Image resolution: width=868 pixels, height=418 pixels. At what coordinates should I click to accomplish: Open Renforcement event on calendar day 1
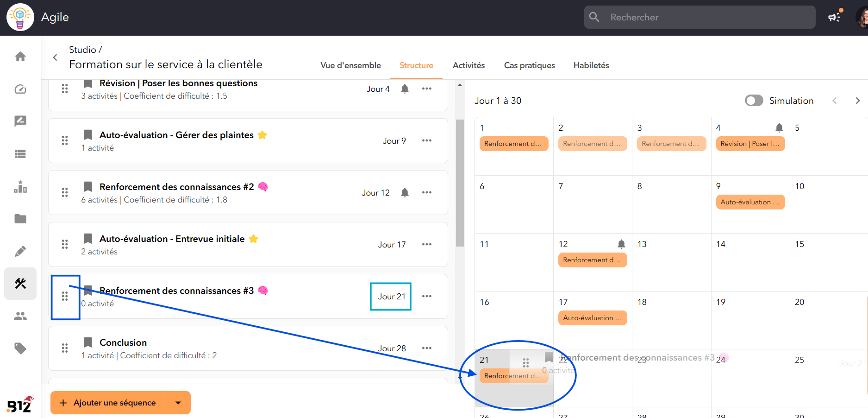(514, 144)
